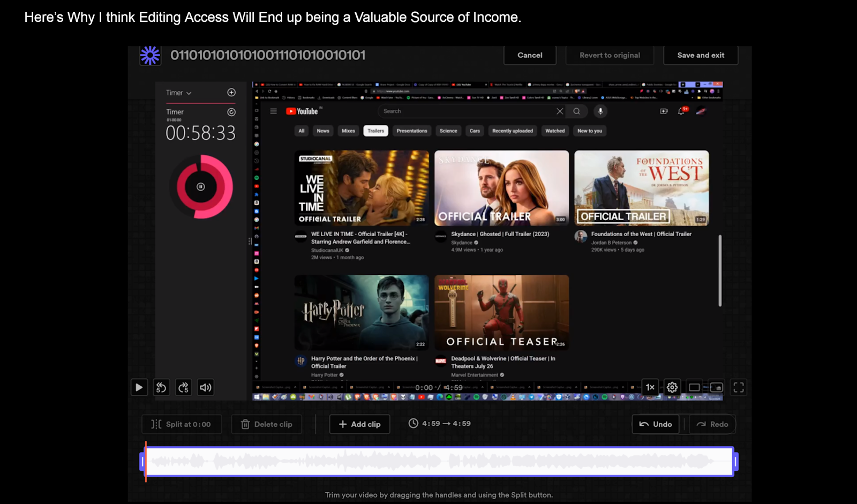
Task: Reset the timer with circular icon
Action: (231, 112)
